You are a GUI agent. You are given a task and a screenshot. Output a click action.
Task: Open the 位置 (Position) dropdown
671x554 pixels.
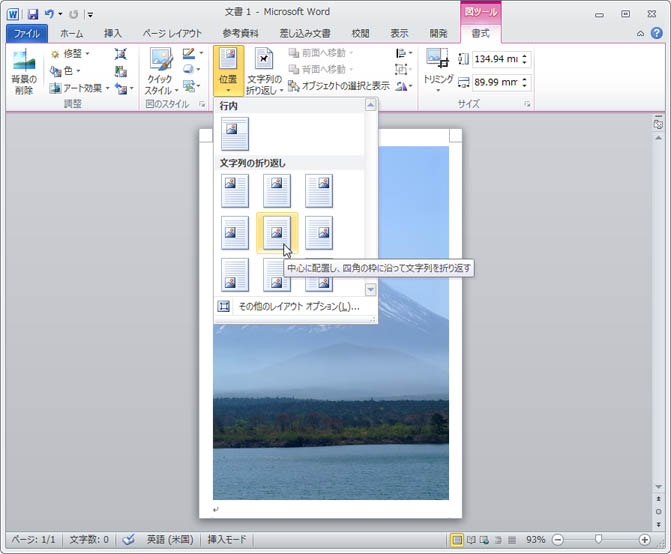228,70
